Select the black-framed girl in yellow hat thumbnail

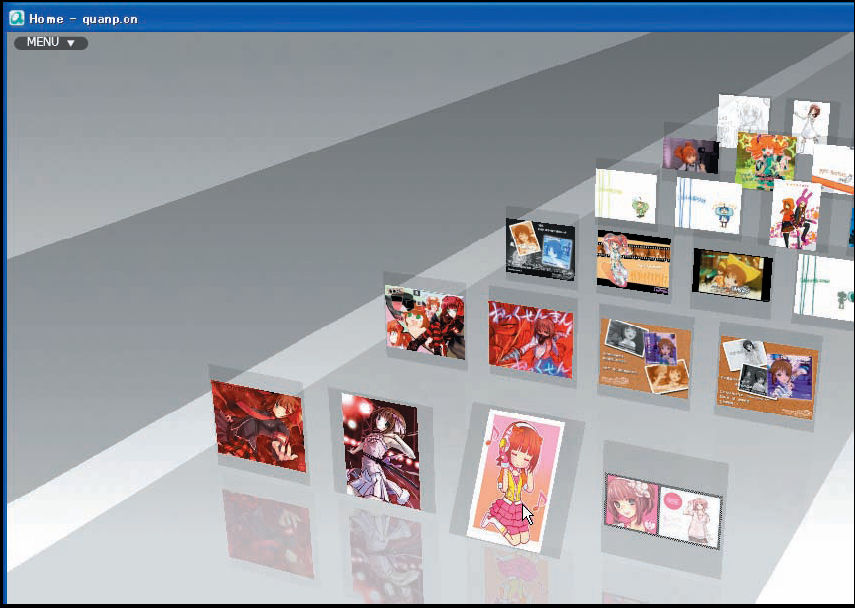pyautogui.click(x=732, y=274)
